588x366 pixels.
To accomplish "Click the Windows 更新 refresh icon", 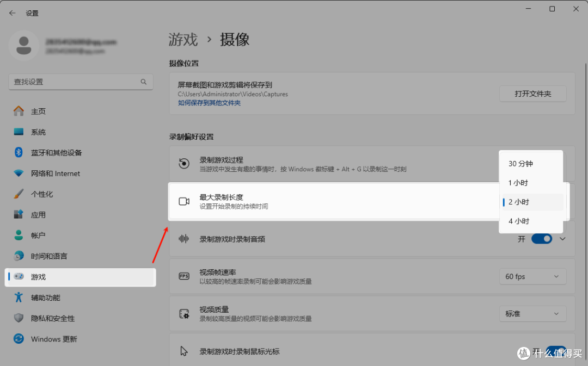I will [19, 339].
